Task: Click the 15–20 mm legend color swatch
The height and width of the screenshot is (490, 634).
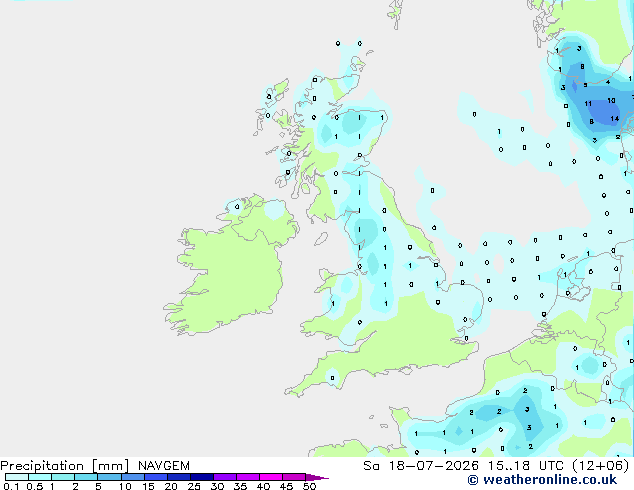Action: [x=155, y=477]
